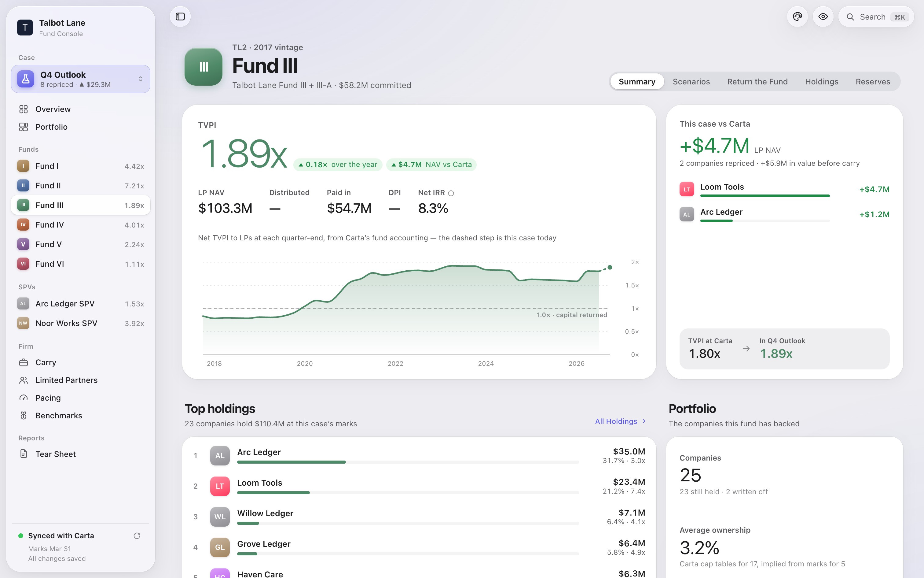Click the Arc Ledger comparison bar
This screenshot has width=924, height=578.
(765, 221)
